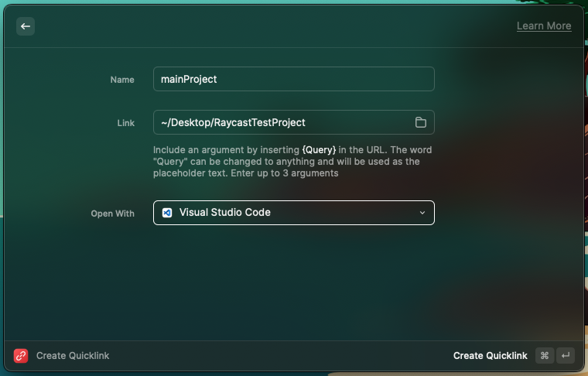This screenshot has width=588, height=376.
Task: Open the Learn More link
Action: (544, 26)
